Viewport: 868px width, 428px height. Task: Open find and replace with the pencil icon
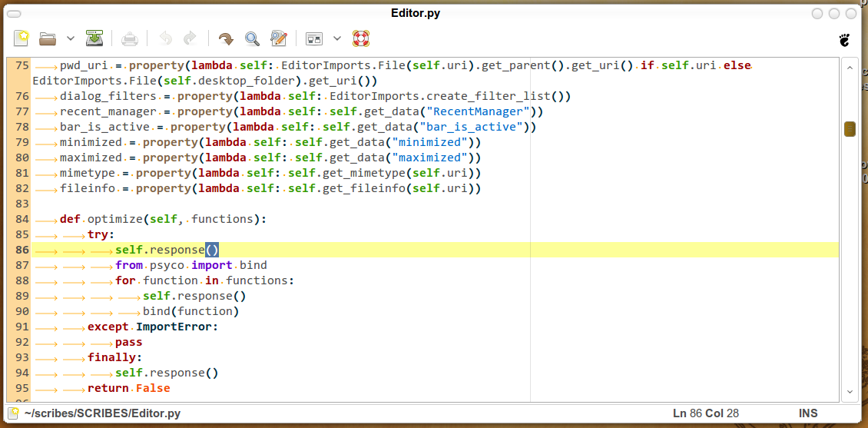(278, 38)
